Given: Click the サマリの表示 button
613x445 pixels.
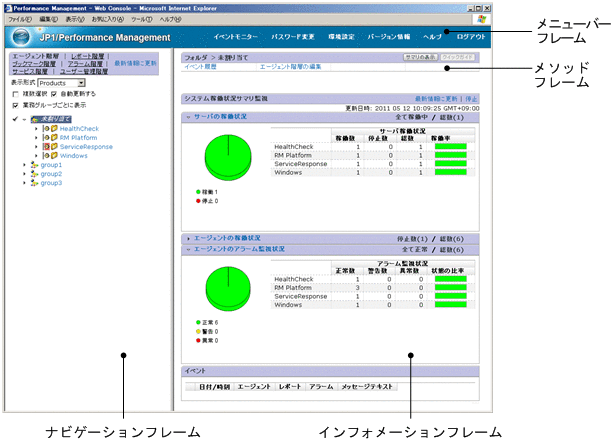Looking at the screenshot, I should 421,57.
